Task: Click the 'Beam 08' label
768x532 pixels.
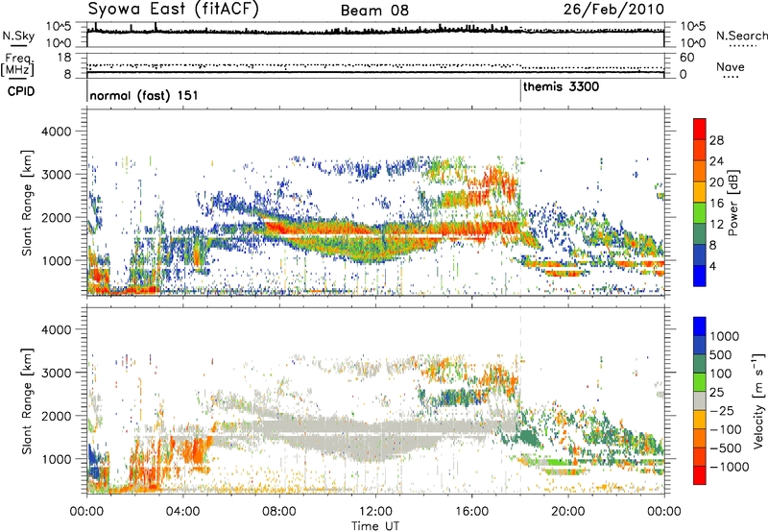Action: point(374,11)
